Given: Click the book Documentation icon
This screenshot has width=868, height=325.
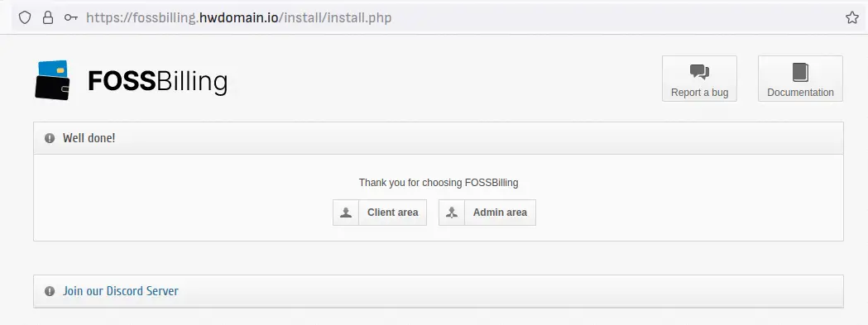Looking at the screenshot, I should tap(800, 73).
